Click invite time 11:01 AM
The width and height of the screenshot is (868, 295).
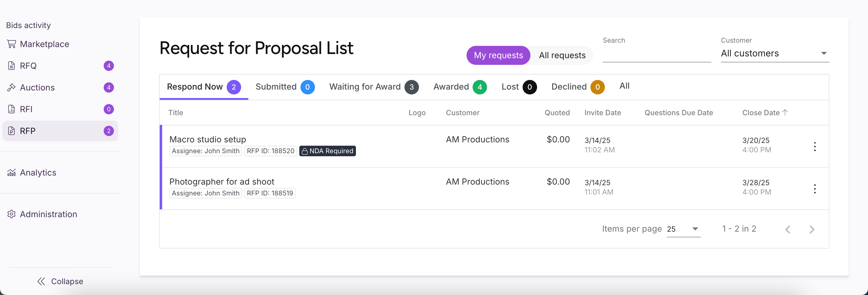[x=599, y=192]
